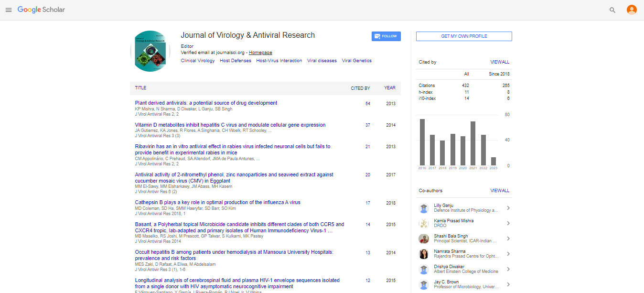Click the i10-index metric label

point(427,98)
